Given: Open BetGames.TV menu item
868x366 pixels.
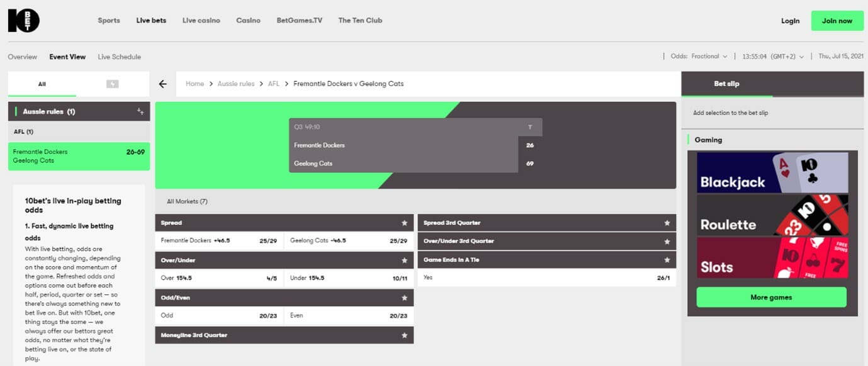Looking at the screenshot, I should 300,21.
